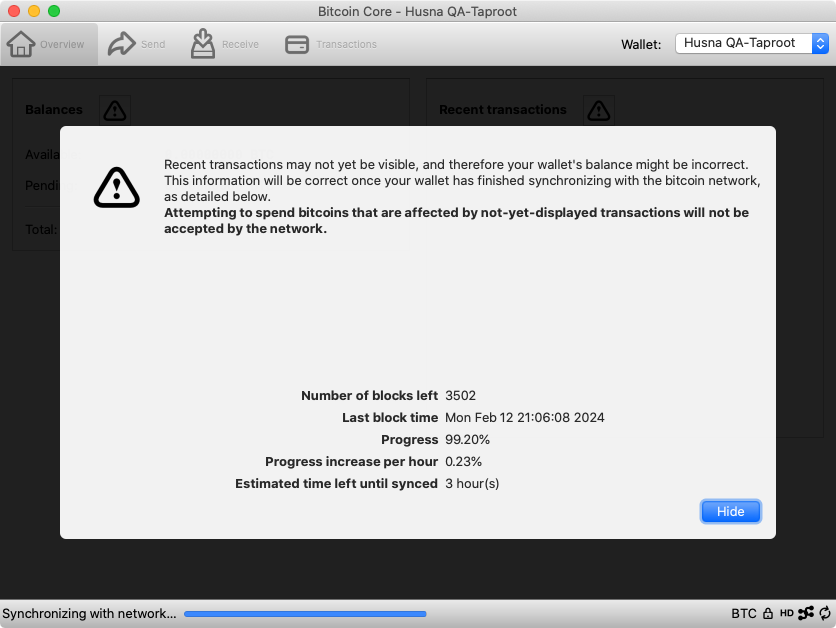Click the green zoom window button
The image size is (836, 628).
click(x=54, y=11)
